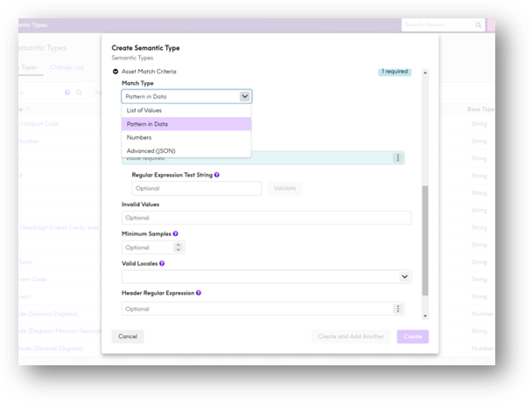Click the Header Regular Expression input
This screenshot has height=402, width=532.
(263, 308)
